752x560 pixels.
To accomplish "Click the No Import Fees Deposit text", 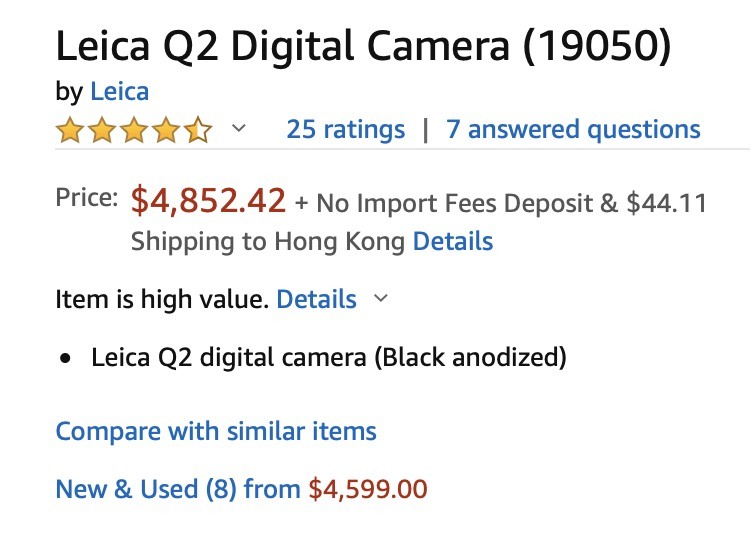I will (x=455, y=204).
